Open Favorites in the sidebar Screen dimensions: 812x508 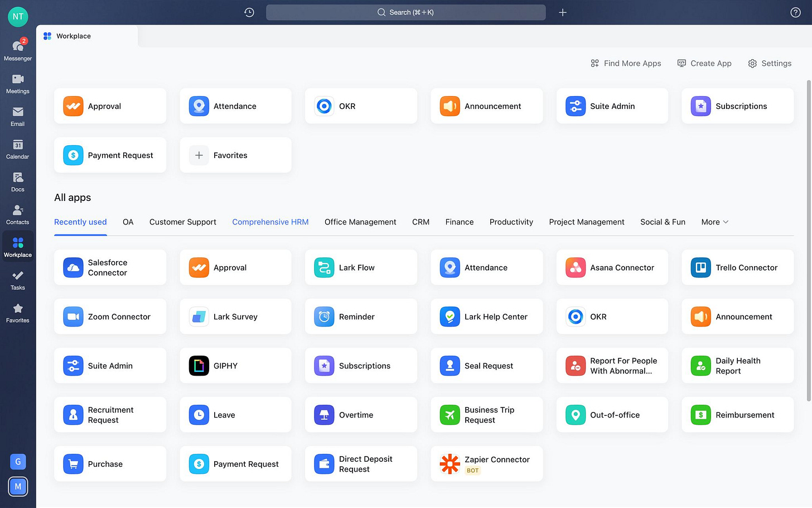pyautogui.click(x=18, y=313)
